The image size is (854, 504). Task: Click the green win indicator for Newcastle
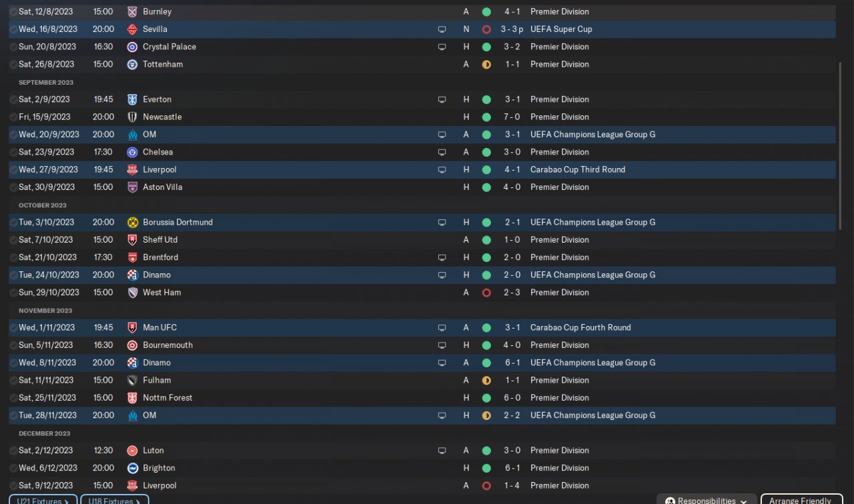[486, 117]
